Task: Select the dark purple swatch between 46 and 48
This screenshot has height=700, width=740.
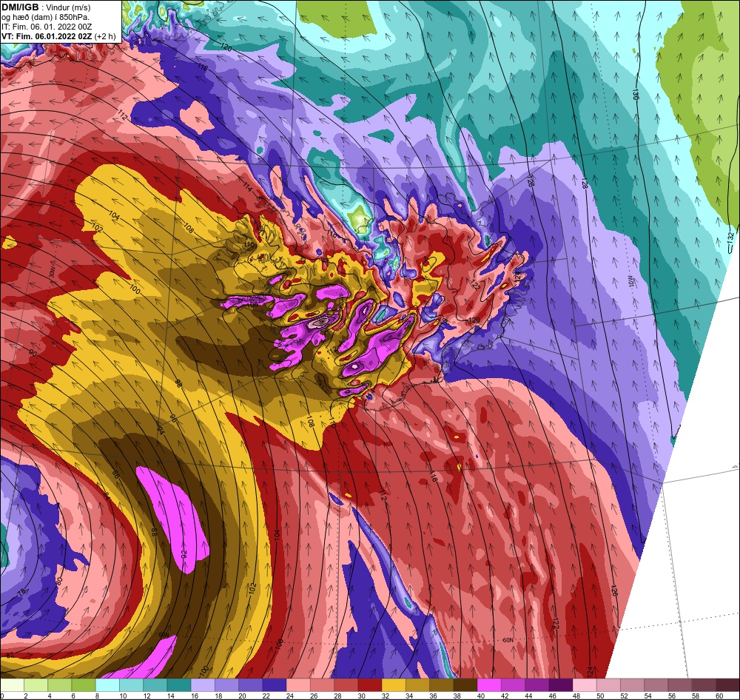Action: 561,685
